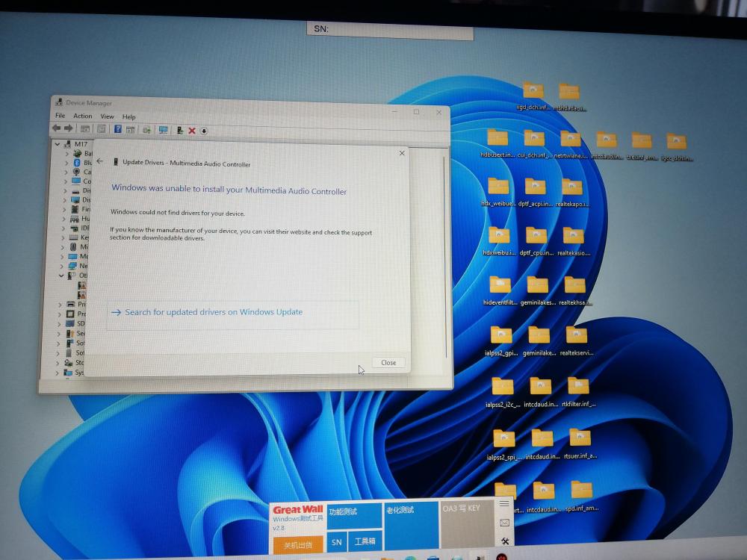Select the ialpss2_spi_... desktop folder
Image resolution: width=747 pixels, height=560 pixels.
point(503,445)
